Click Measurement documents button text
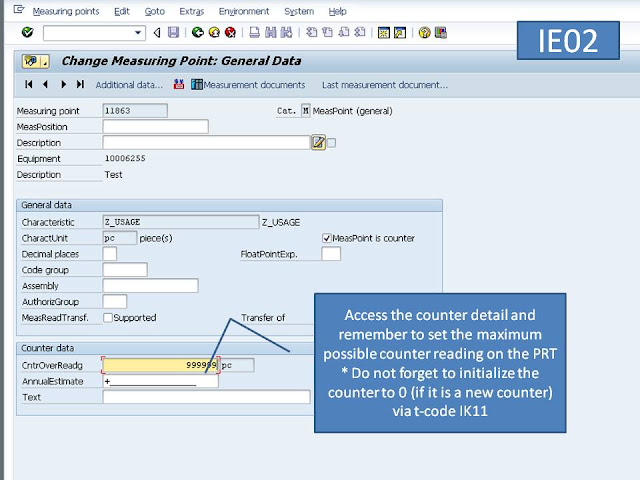 click(x=254, y=85)
